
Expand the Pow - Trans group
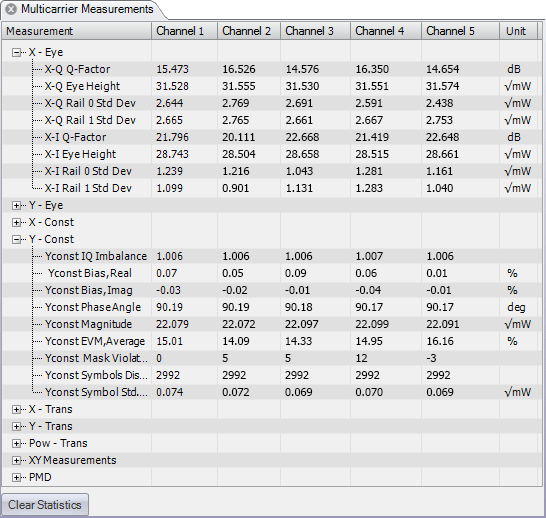click(16, 444)
